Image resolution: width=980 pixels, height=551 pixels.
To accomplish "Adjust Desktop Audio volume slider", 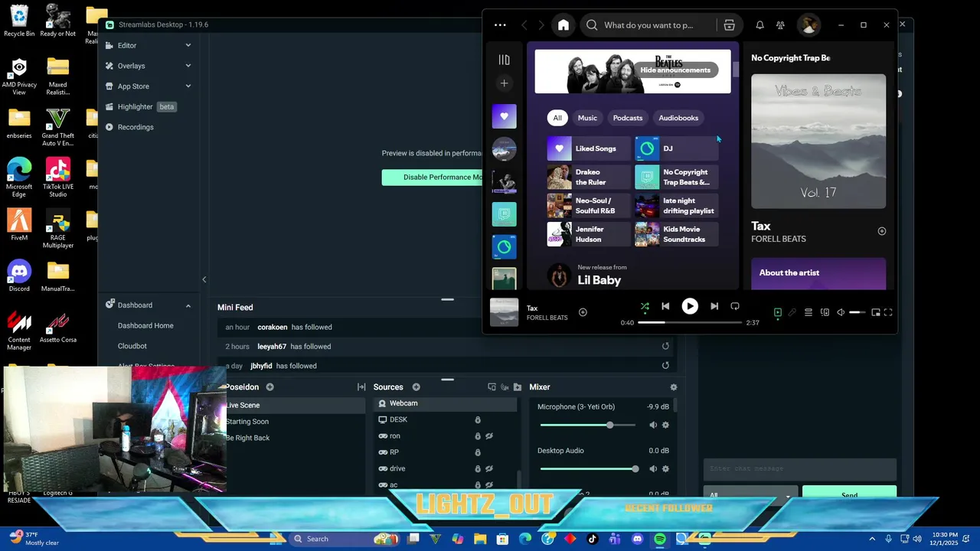I will pyautogui.click(x=589, y=468).
